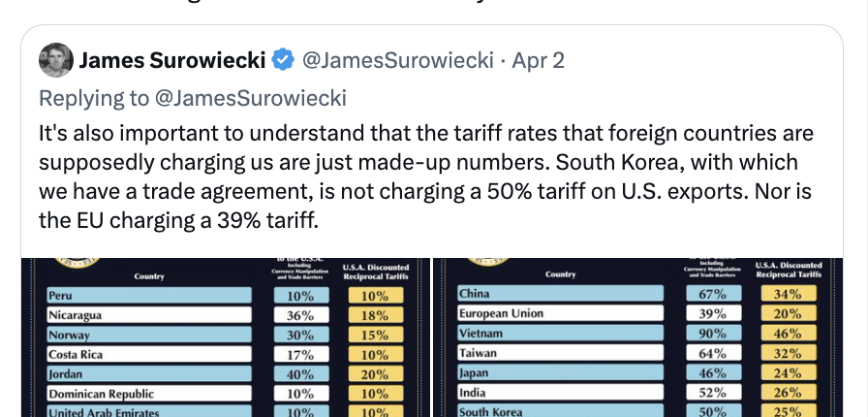868x417 pixels.
Task: Open the James Surowiecki display name
Action: (x=172, y=62)
